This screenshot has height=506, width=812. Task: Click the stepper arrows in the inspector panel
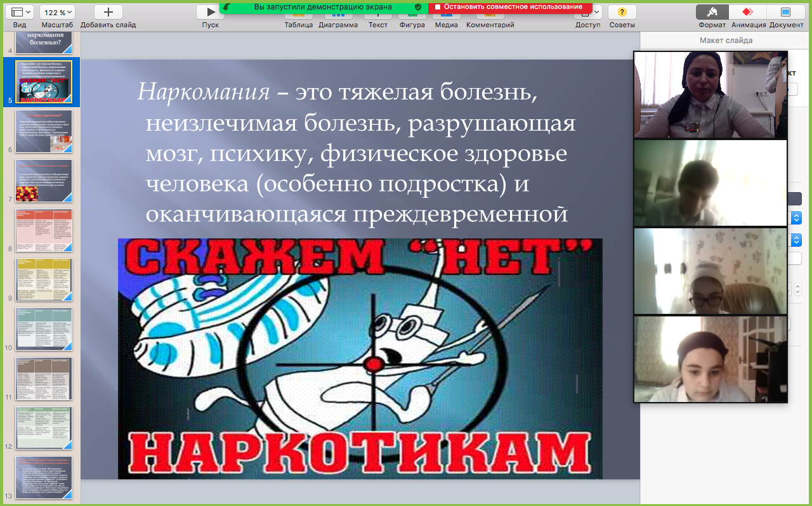pos(798,289)
